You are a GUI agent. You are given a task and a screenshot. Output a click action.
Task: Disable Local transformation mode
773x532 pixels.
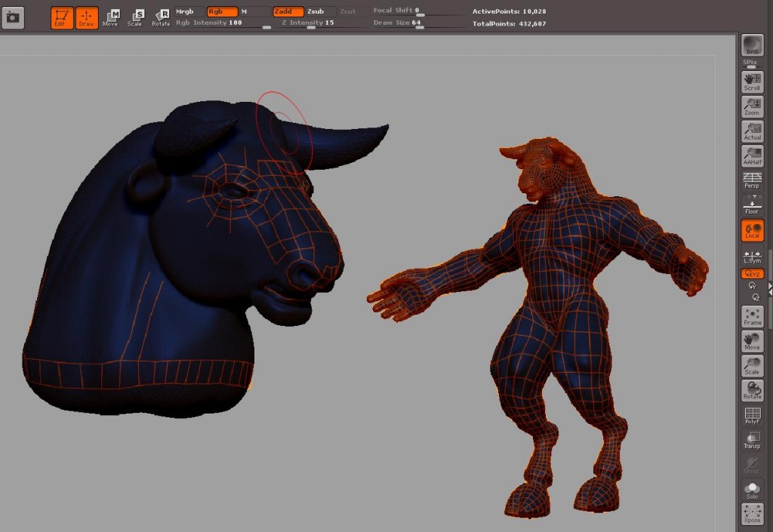pyautogui.click(x=752, y=231)
